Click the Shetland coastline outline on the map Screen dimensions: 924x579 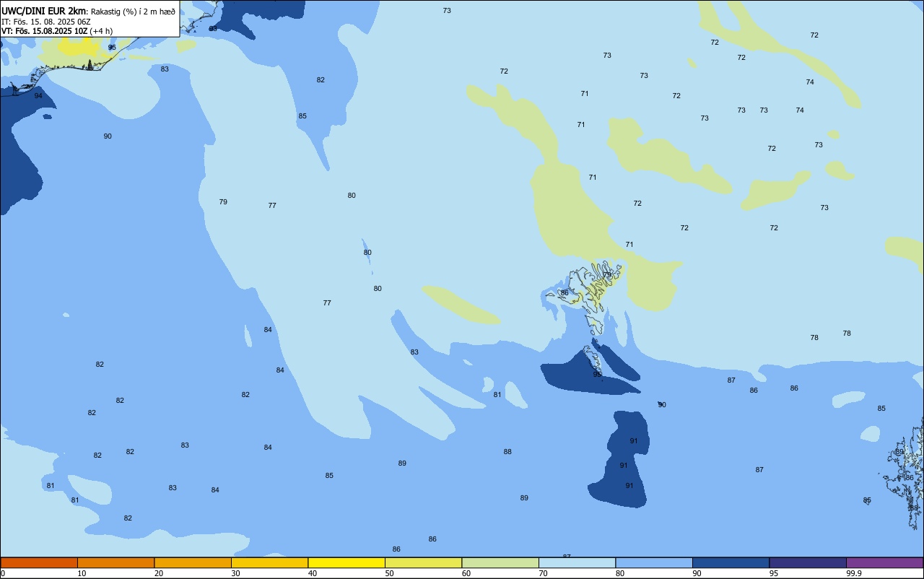coord(905,473)
